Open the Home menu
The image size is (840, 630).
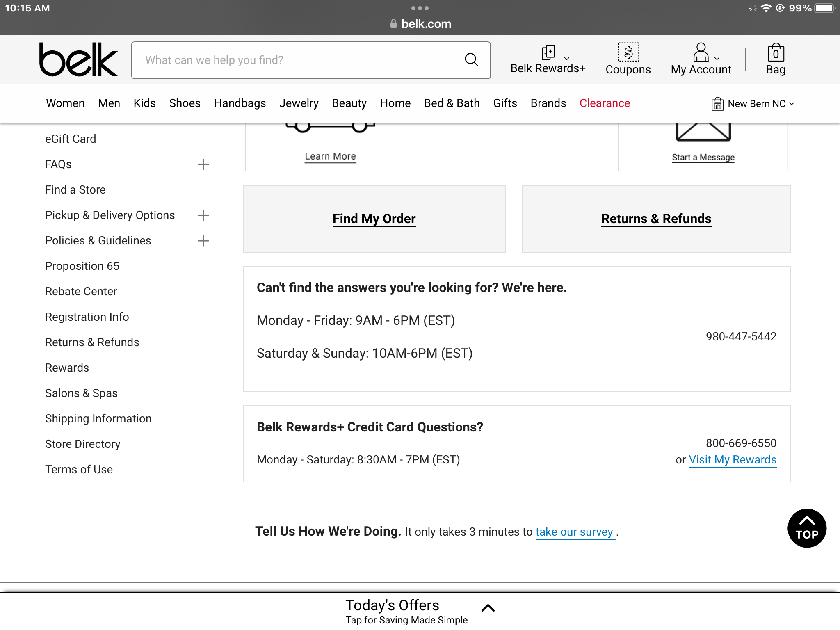click(395, 103)
